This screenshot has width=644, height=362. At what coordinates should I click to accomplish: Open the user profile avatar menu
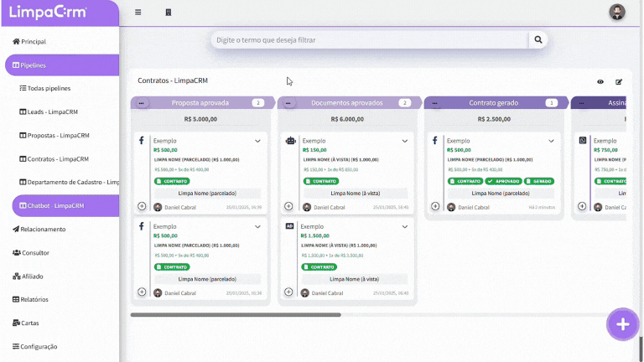[617, 12]
